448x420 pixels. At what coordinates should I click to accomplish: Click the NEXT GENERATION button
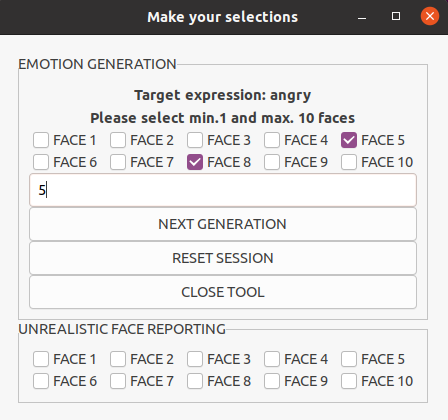point(223,224)
